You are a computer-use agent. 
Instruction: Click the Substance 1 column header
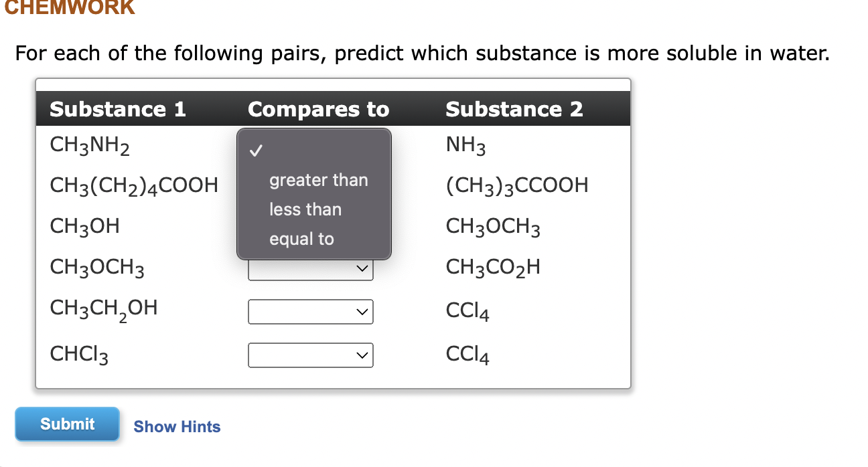click(118, 109)
